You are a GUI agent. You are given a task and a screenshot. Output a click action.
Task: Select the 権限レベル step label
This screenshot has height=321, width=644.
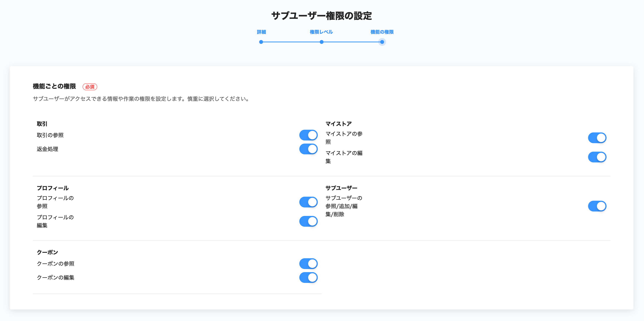point(321,32)
